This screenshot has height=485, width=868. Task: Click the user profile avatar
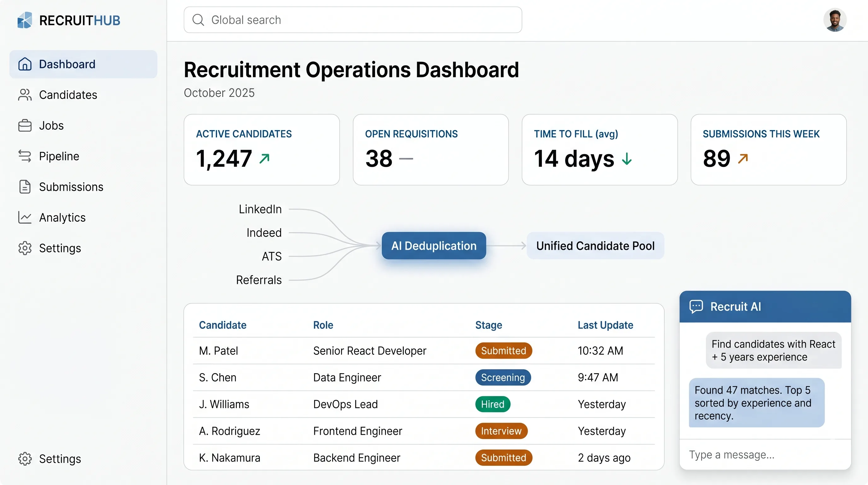[x=835, y=20]
